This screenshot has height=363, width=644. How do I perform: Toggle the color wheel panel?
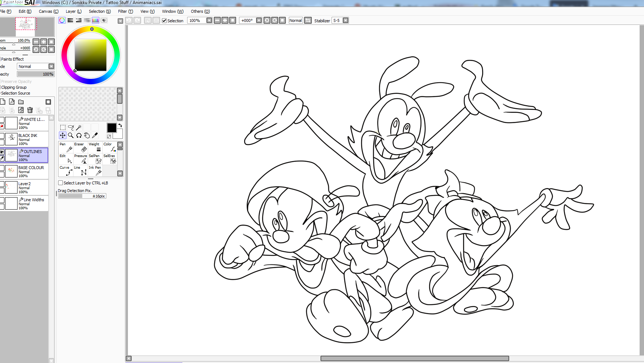(x=62, y=20)
